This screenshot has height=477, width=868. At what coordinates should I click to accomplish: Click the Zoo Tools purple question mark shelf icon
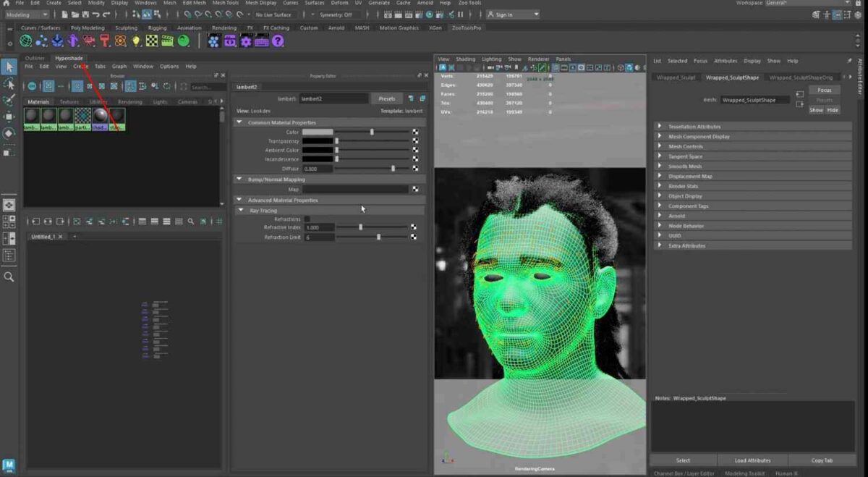point(278,41)
